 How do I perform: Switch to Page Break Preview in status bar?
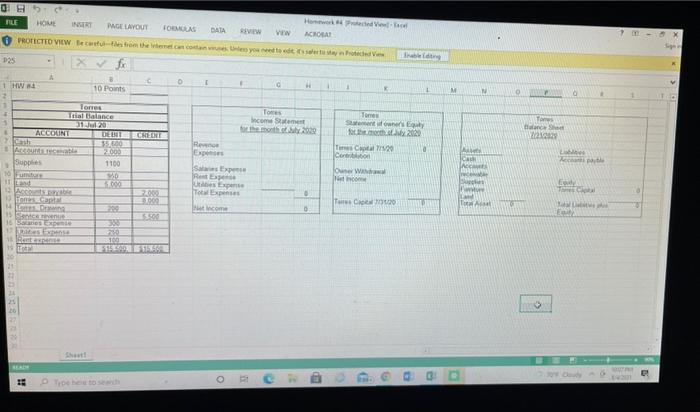pyautogui.click(x=573, y=360)
